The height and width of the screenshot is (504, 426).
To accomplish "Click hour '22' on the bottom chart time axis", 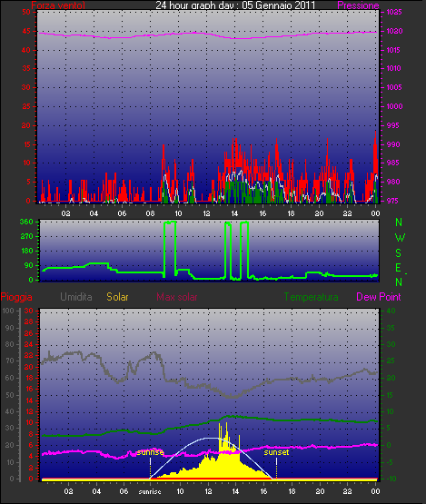I will point(348,491).
